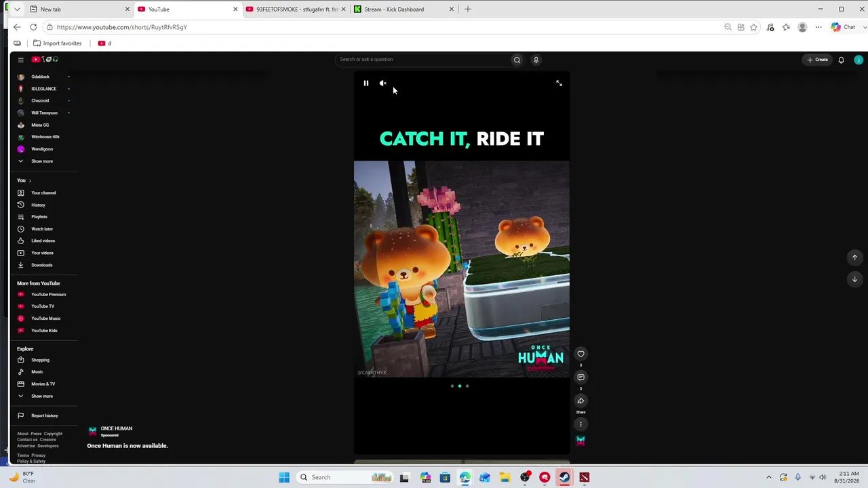Screen dimensions: 868x488
Task: Go back to the previous page
Action: pos(17,27)
